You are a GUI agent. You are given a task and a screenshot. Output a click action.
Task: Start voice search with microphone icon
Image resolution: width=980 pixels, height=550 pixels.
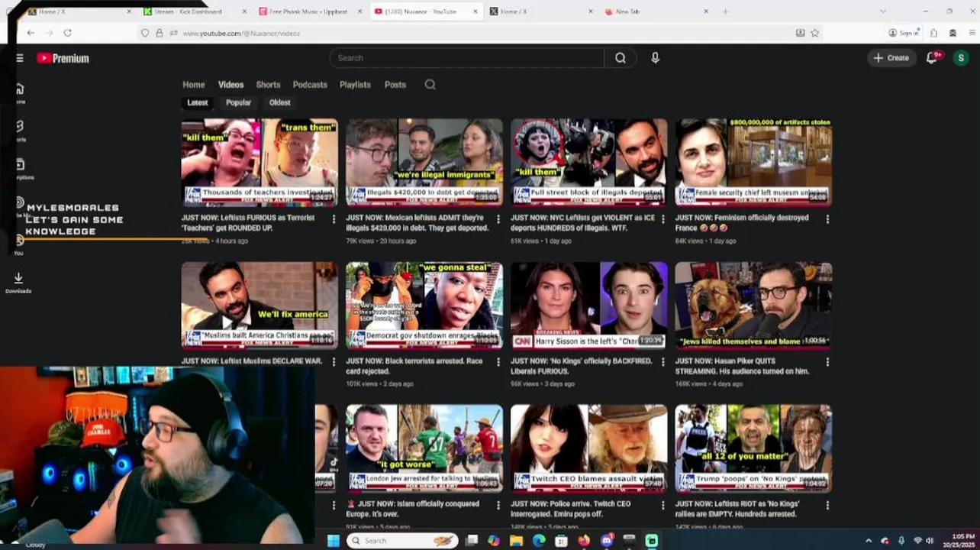click(x=655, y=58)
